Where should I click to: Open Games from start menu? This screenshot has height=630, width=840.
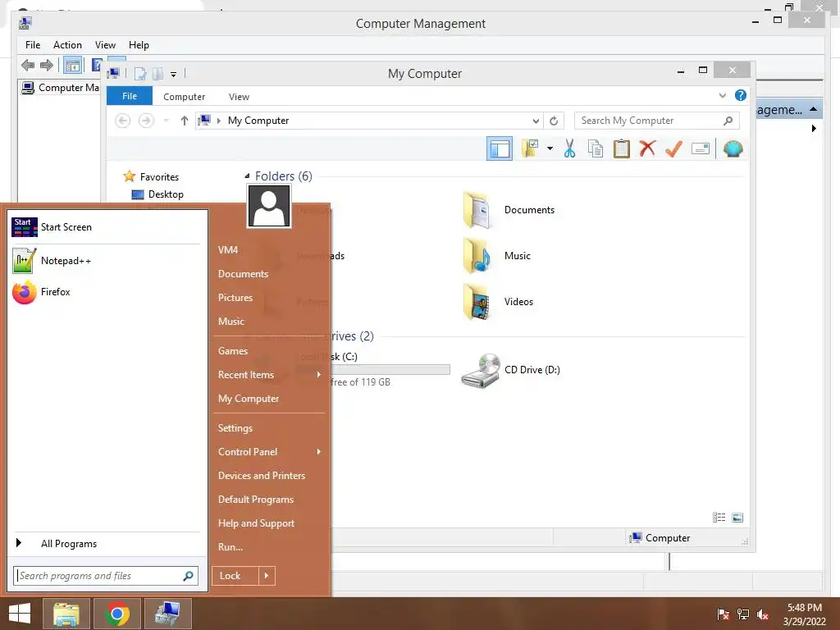tap(232, 351)
